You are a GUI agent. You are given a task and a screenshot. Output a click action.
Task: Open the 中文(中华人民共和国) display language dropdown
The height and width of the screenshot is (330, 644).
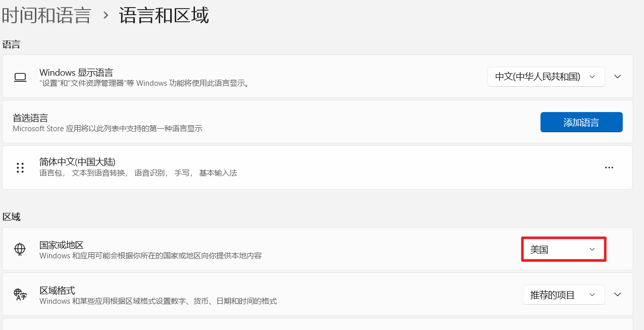click(x=546, y=77)
